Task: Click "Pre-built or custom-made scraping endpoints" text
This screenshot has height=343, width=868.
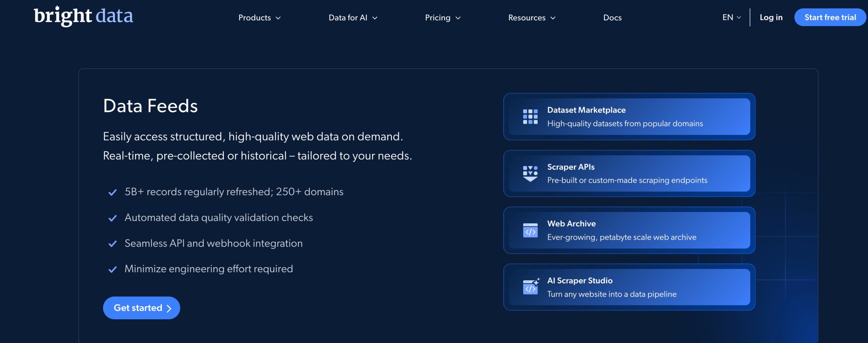Action: [x=627, y=180]
